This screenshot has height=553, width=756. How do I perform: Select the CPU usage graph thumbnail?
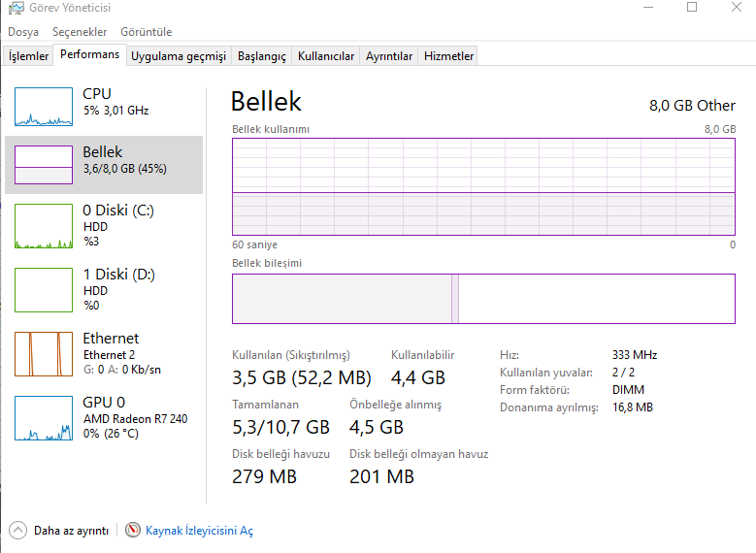pyautogui.click(x=44, y=107)
